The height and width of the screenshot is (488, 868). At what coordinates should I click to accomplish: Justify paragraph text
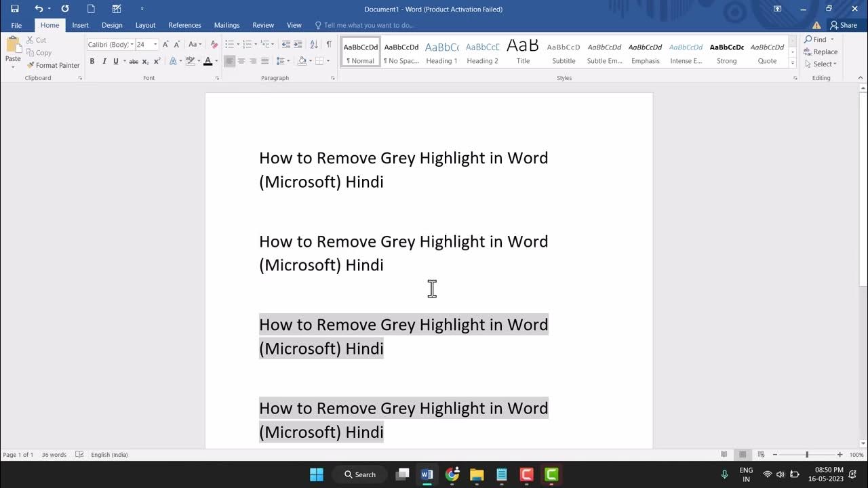264,61
